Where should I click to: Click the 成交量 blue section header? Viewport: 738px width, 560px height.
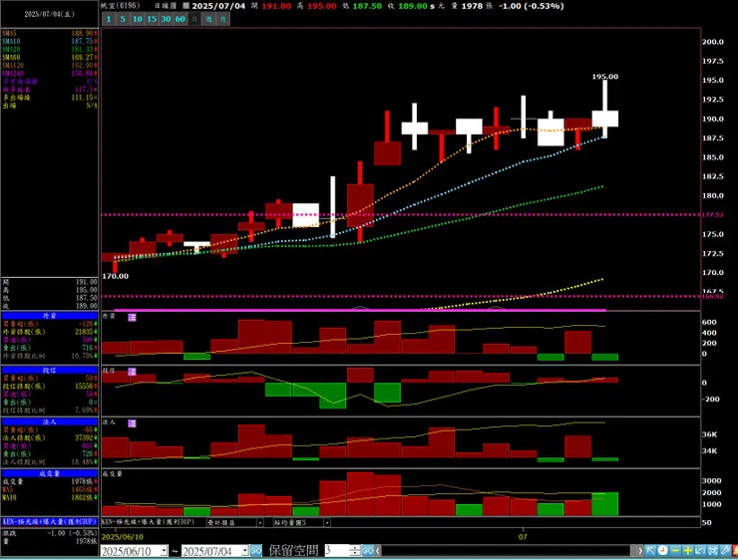tap(50, 473)
